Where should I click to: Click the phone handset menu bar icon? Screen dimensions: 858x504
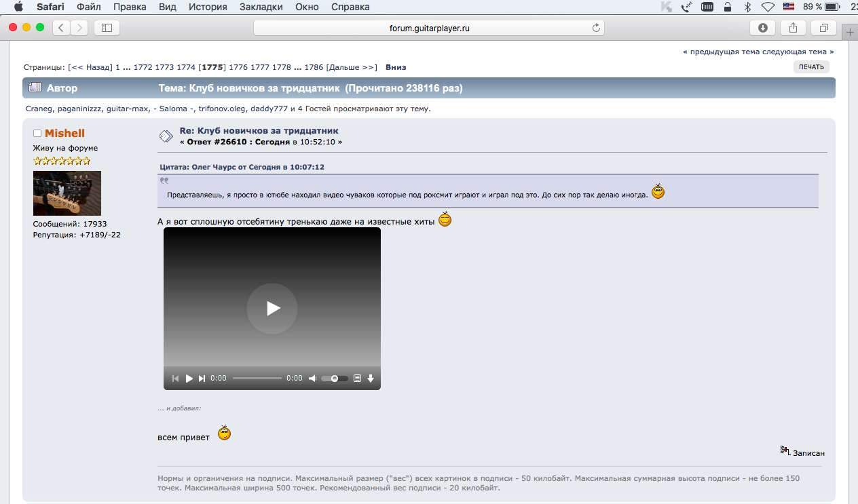687,7
